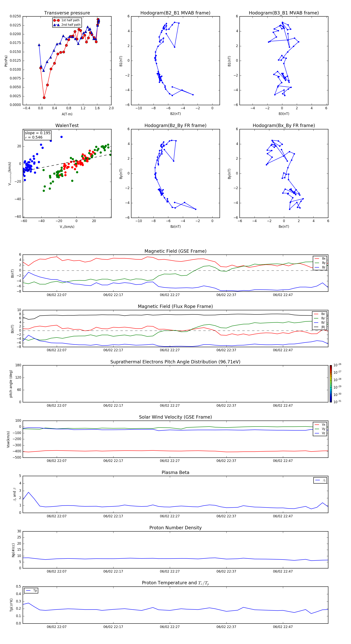Click the 'Tp' legend entry

tap(31, 591)
